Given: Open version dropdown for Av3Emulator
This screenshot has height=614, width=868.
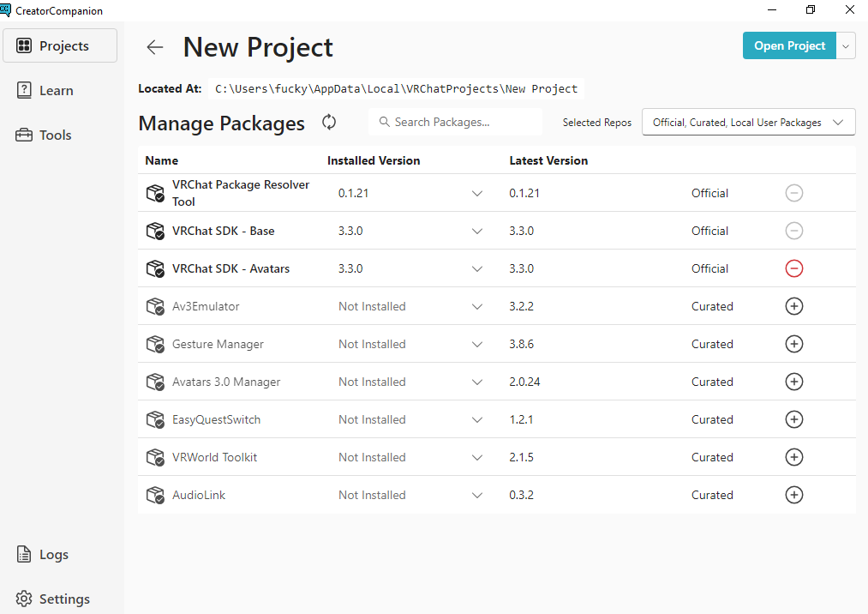Looking at the screenshot, I should tap(476, 306).
